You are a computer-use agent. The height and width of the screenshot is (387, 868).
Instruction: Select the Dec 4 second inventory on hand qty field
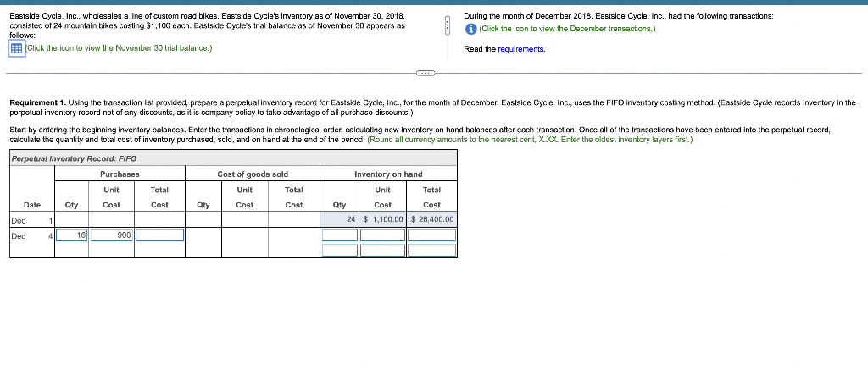pyautogui.click(x=340, y=251)
